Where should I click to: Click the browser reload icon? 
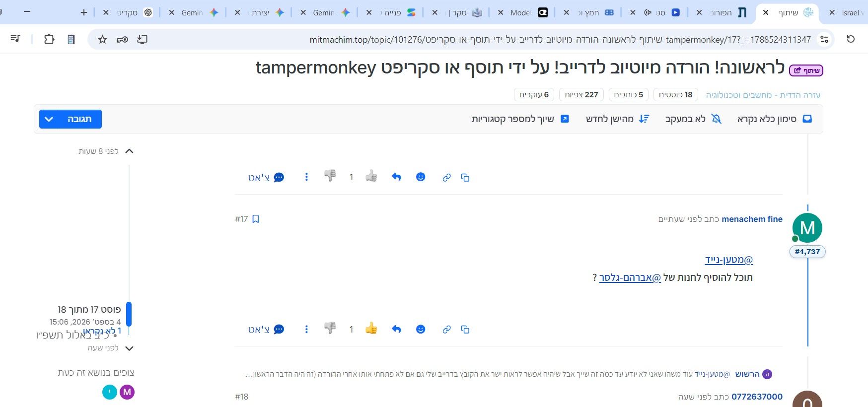(x=851, y=39)
